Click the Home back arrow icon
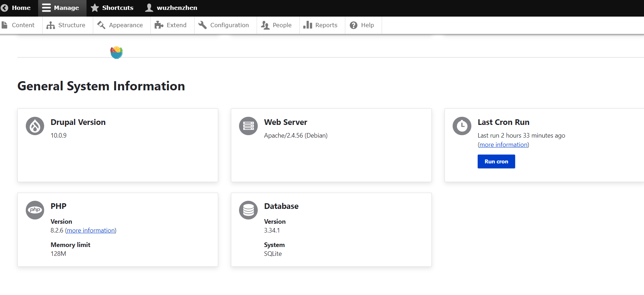The width and height of the screenshot is (644, 295). 5,8
